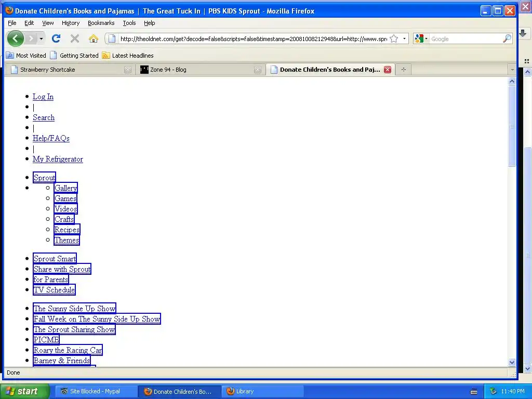
Task: Open the back/forward history dropdown arrow
Action: coord(41,38)
